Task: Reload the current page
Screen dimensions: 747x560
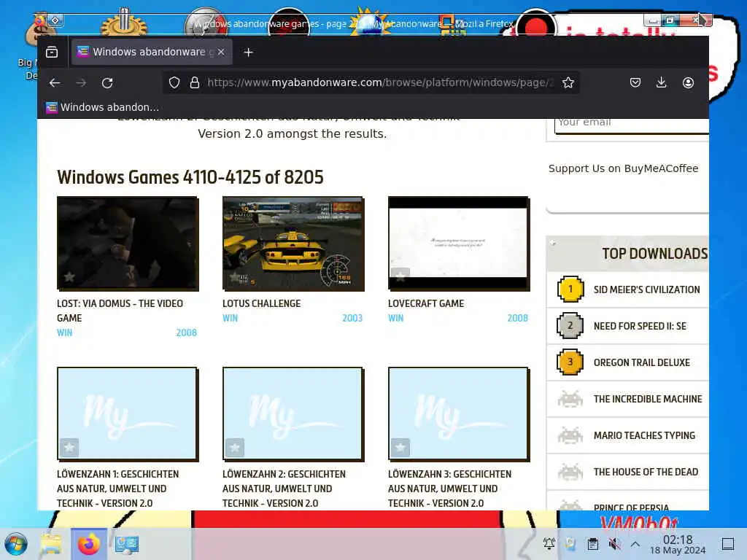Action: coord(107,83)
